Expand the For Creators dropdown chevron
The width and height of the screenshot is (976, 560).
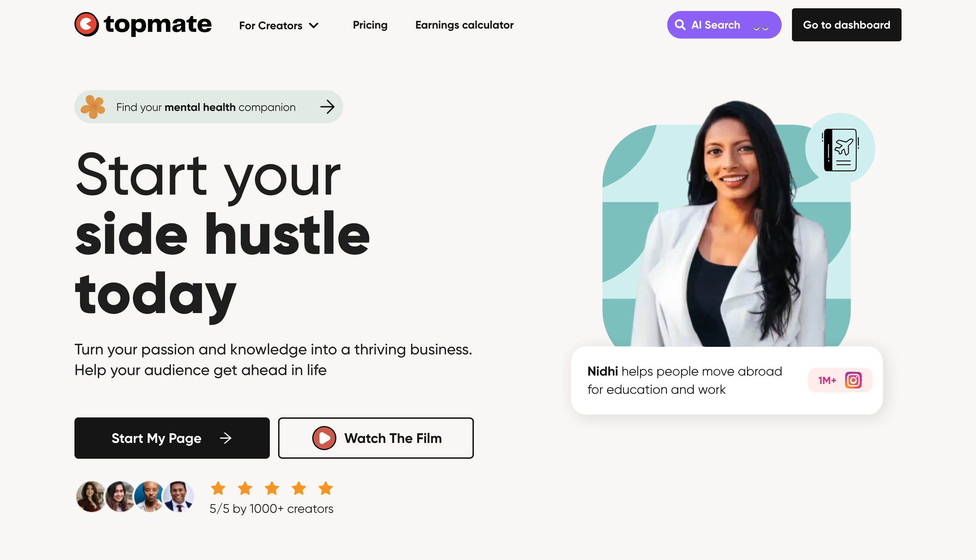point(314,25)
